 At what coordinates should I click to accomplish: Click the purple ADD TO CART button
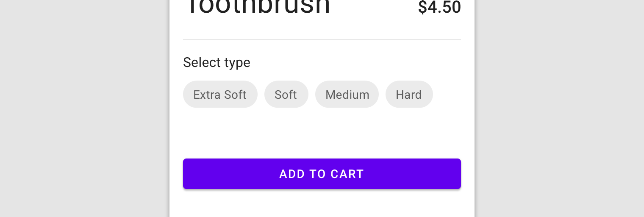[322, 174]
